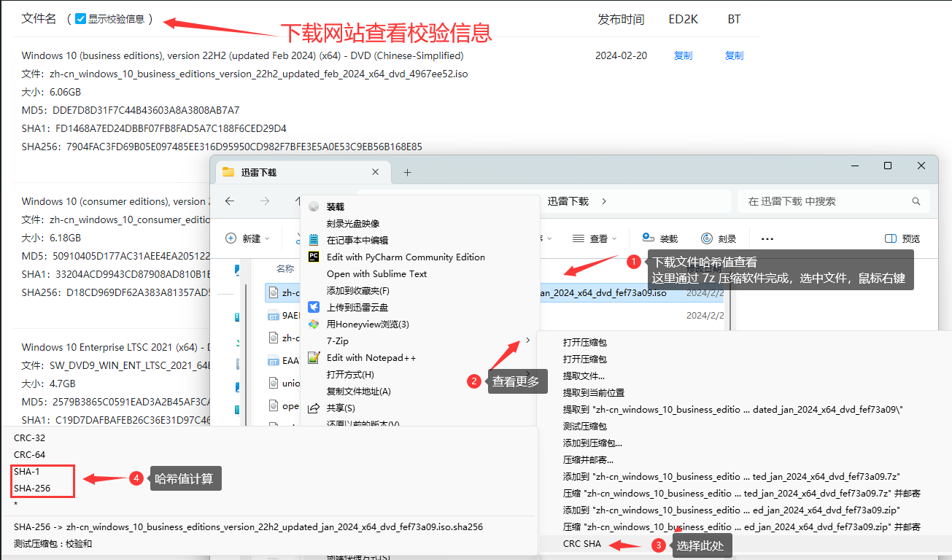This screenshot has width=952, height=560.
Task: Choose 提取到当前位置 in the 7-Zip submenu
Action: pos(594,392)
